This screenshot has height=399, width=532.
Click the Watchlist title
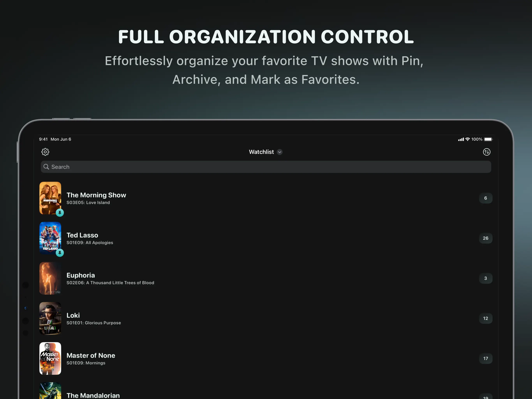261,152
